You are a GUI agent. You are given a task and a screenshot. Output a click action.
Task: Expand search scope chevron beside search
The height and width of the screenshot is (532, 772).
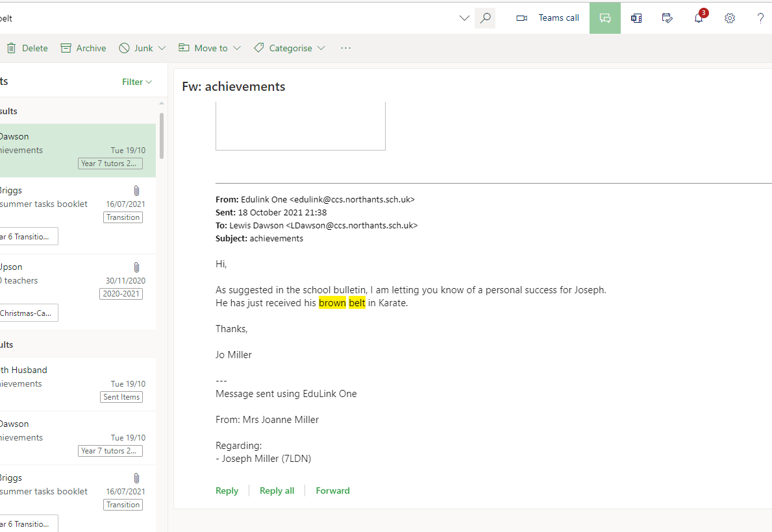[464, 18]
